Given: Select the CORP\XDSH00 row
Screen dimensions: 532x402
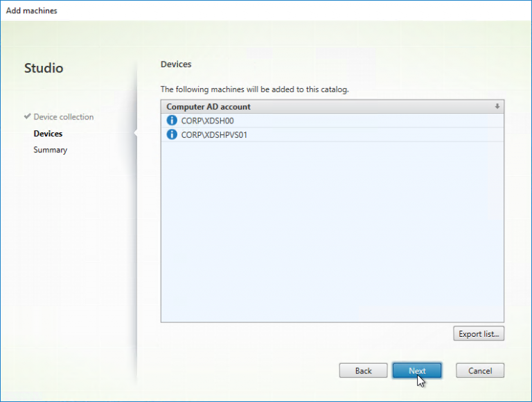Looking at the screenshot, I should (332, 121).
